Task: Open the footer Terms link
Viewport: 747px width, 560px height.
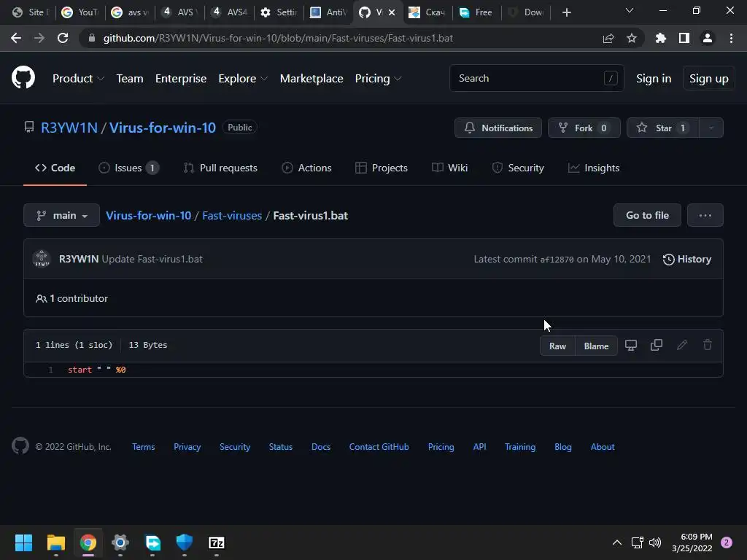Action: 144,447
